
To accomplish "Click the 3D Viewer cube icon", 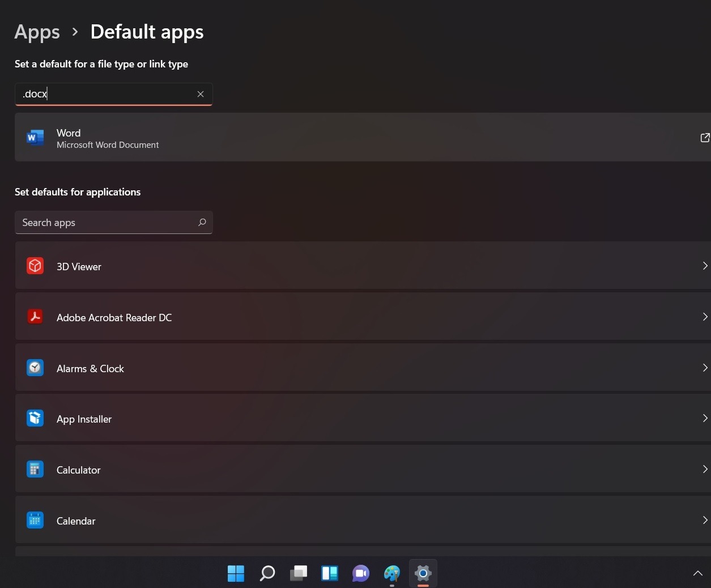I will pyautogui.click(x=35, y=266).
